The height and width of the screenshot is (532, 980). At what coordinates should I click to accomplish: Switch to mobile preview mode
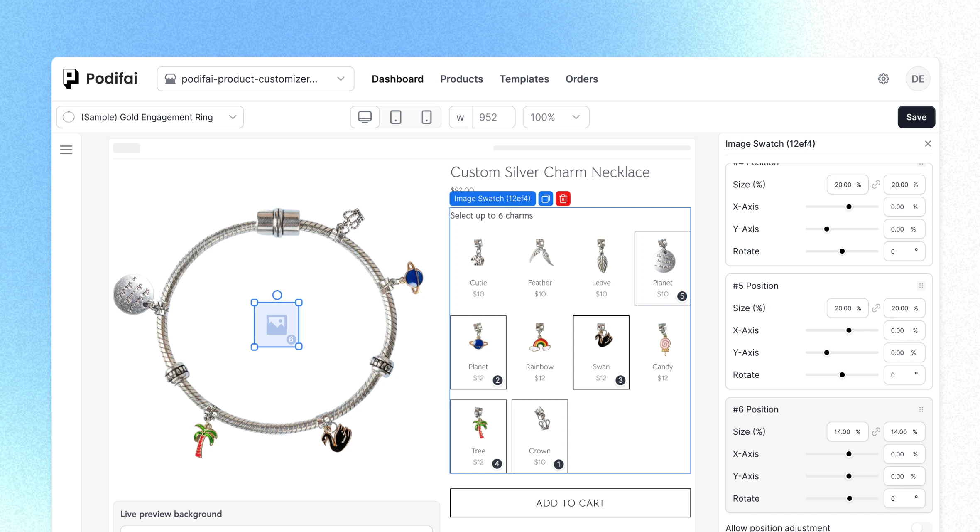coord(426,117)
